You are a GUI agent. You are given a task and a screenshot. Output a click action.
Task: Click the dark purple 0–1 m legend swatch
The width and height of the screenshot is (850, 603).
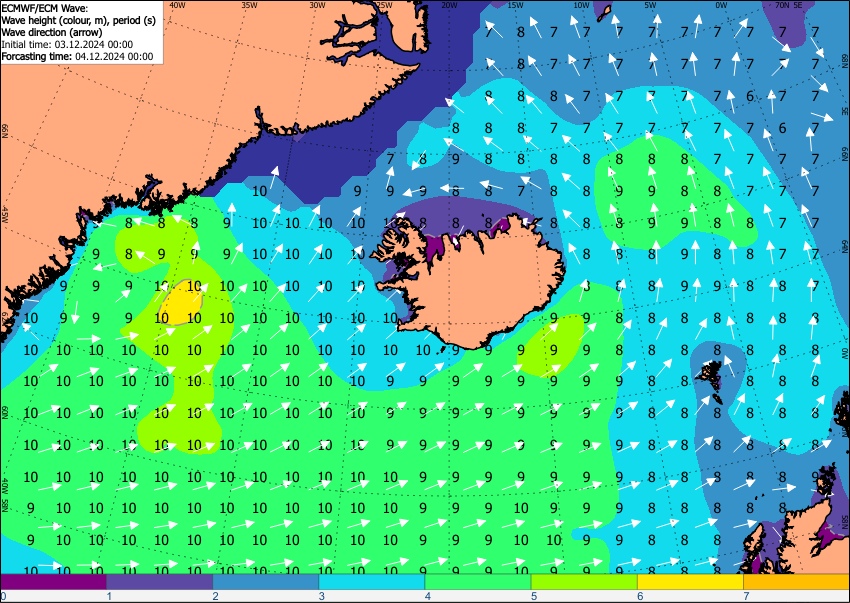(x=53, y=582)
